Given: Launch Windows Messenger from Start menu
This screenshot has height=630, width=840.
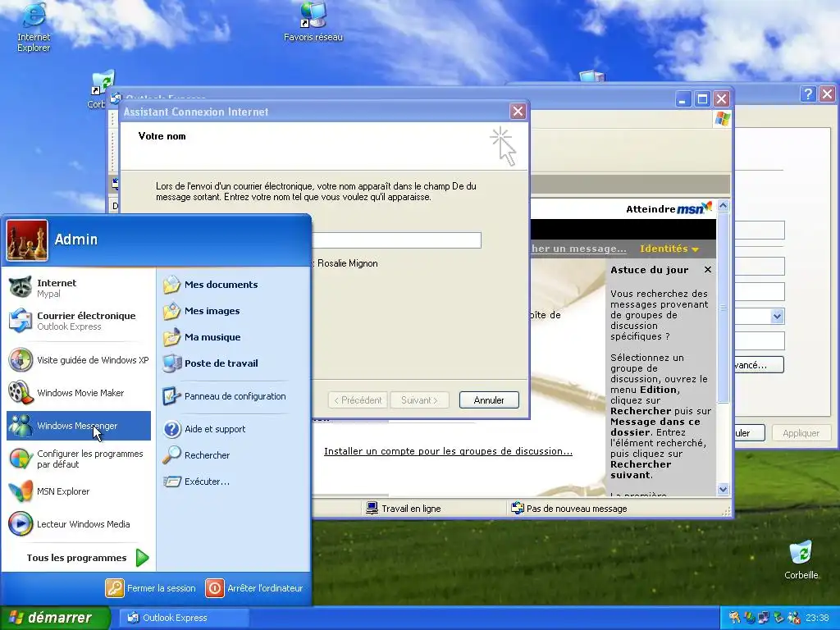Looking at the screenshot, I should 78,426.
